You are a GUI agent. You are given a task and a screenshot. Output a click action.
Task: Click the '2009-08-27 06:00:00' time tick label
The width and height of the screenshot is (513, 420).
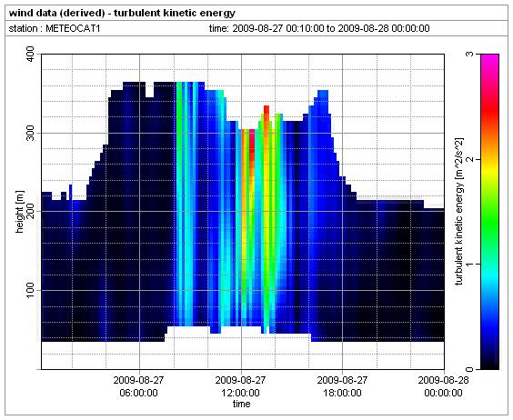139,386
